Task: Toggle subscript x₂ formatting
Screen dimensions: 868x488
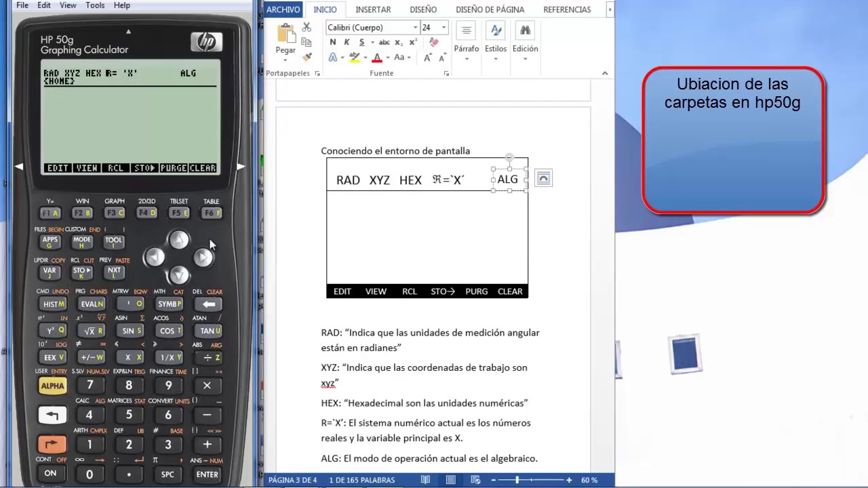Action: tap(399, 42)
